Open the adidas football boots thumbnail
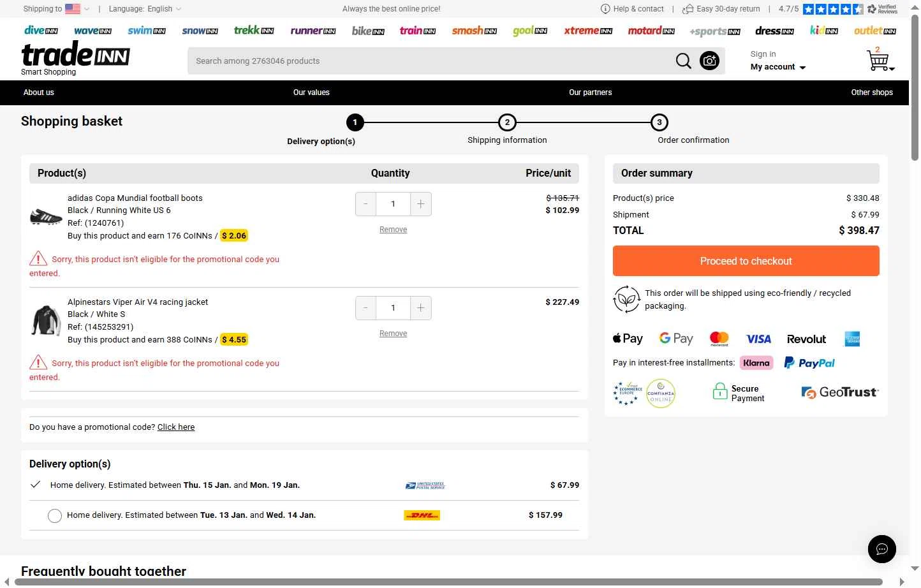This screenshot has width=921, height=588. 46,217
